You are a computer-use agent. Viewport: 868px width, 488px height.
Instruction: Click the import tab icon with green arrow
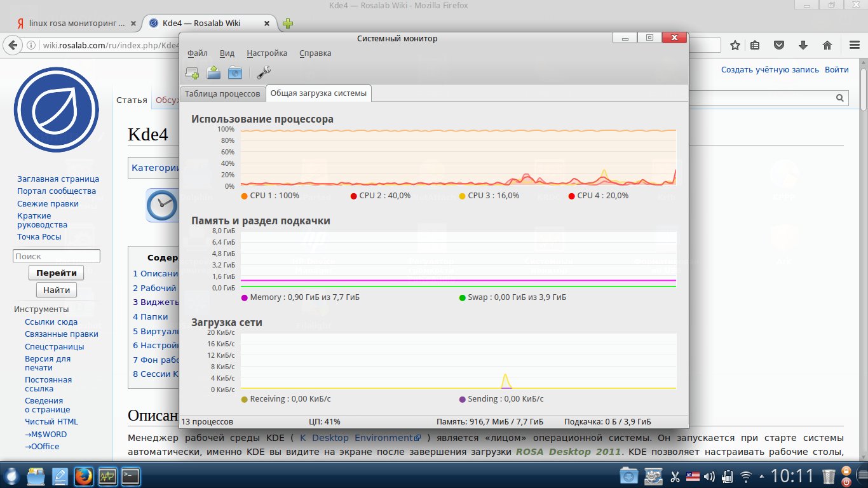pos(214,72)
